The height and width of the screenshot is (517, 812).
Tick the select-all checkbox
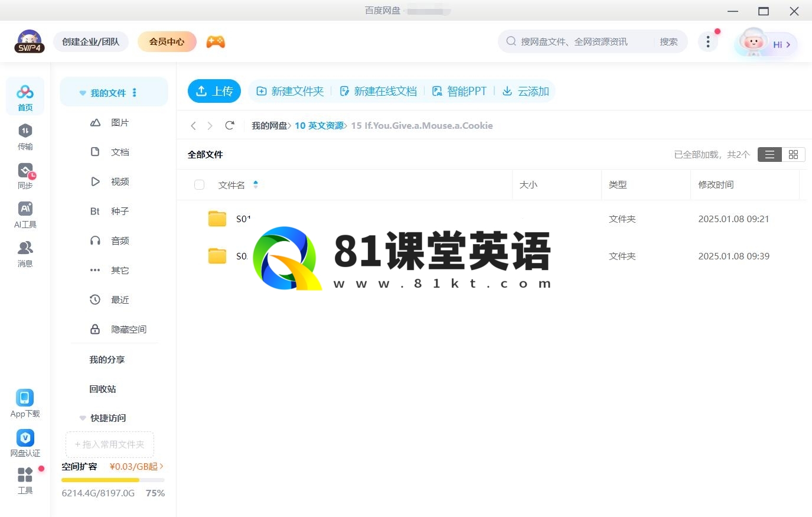click(199, 185)
